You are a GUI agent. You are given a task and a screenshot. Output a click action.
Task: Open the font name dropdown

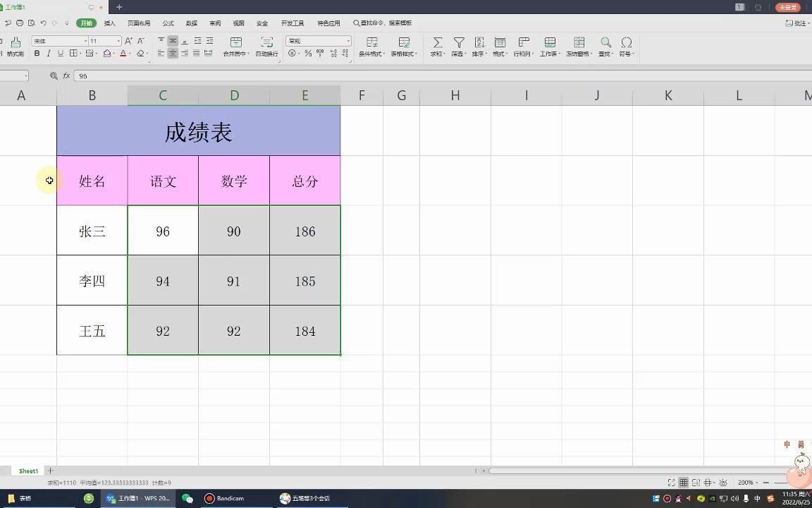click(85, 40)
